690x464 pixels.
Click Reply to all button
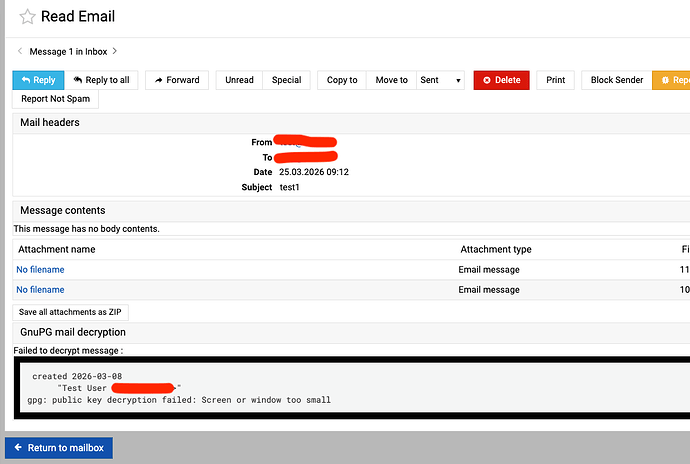[101, 80]
